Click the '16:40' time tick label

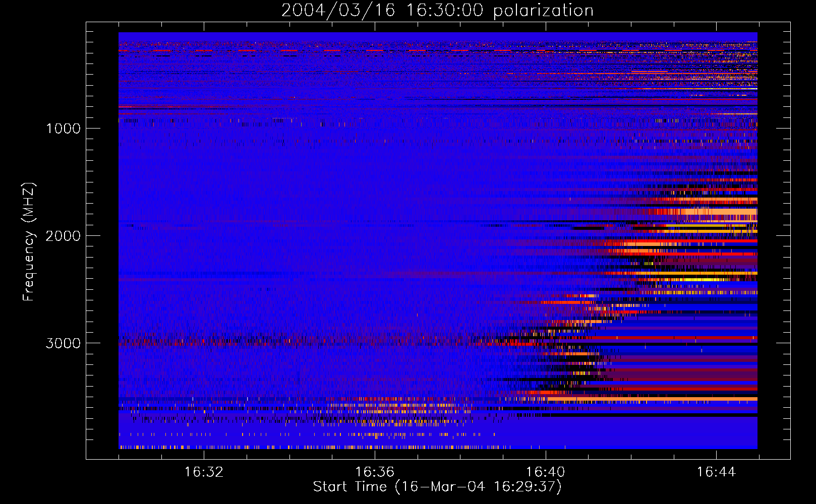(x=546, y=472)
